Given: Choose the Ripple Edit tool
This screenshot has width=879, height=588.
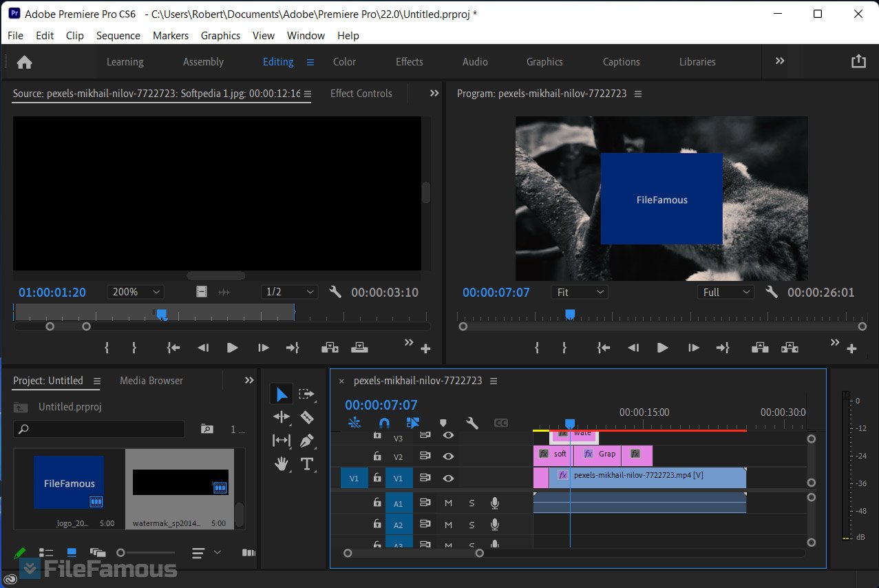Looking at the screenshot, I should [282, 417].
